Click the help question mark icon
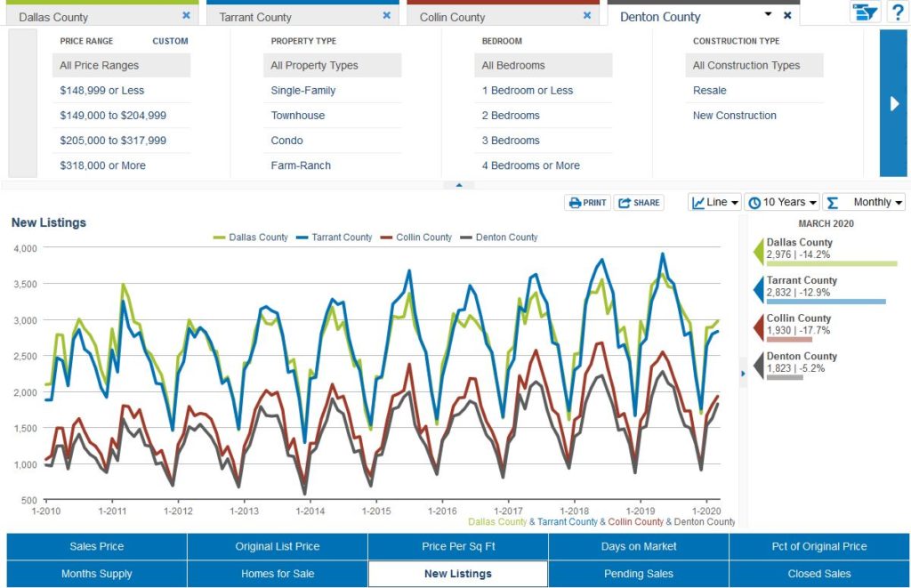Screen dimensions: 911x588 pyautogui.click(x=897, y=12)
